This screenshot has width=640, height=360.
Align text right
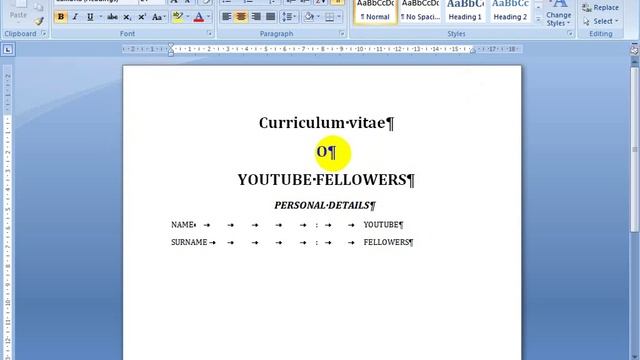click(x=256, y=17)
